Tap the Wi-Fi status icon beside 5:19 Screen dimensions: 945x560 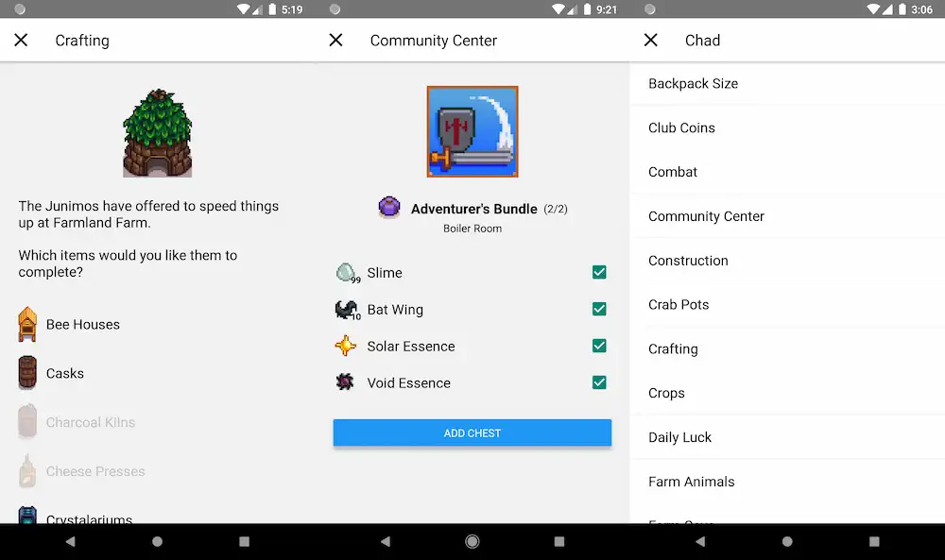[244, 9]
